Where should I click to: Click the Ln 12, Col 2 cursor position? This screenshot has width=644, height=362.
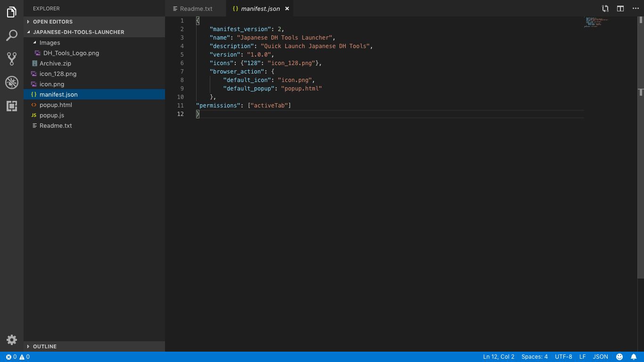[x=499, y=357]
